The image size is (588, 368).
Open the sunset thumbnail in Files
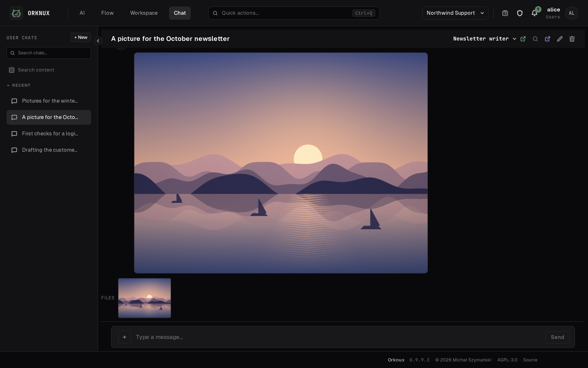(x=145, y=298)
